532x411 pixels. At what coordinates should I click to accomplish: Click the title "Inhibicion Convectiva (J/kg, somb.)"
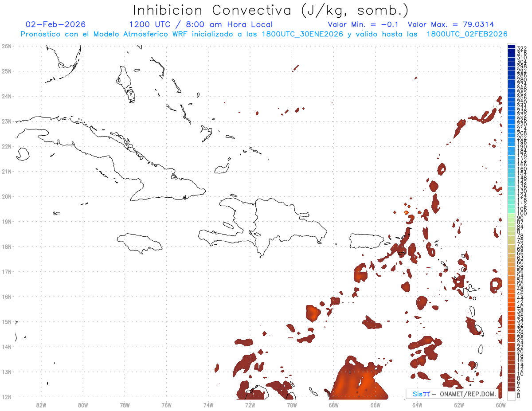(271, 11)
